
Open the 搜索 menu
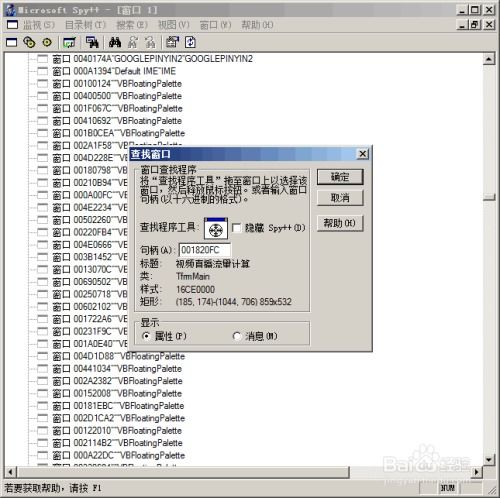point(131,25)
